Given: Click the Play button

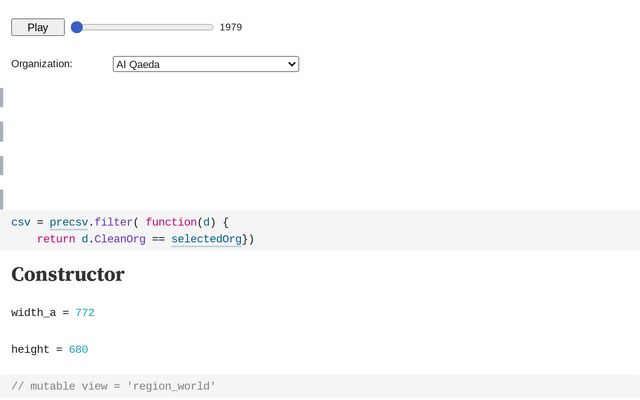Looking at the screenshot, I should 38,27.
